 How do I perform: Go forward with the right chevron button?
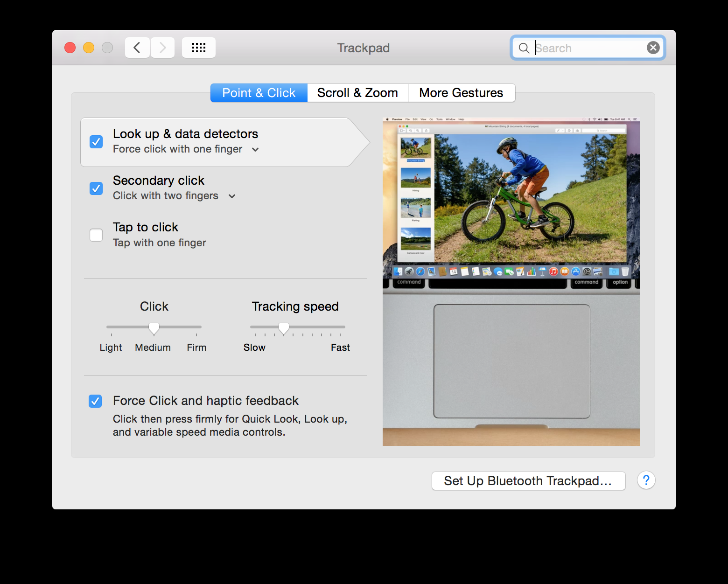click(162, 48)
